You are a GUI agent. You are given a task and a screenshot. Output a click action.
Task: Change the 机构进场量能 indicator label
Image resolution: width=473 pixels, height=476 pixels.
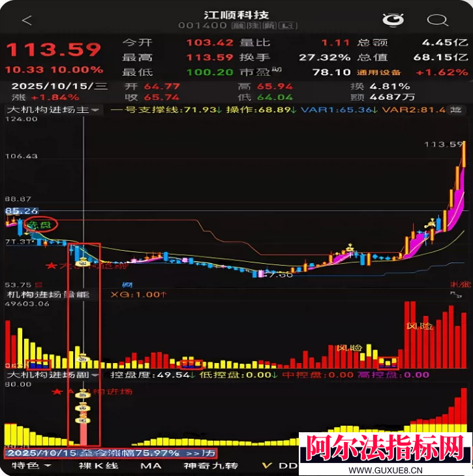(x=48, y=294)
